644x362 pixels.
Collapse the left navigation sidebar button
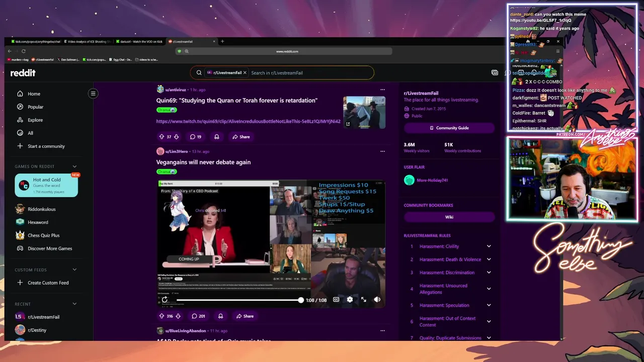(x=93, y=94)
